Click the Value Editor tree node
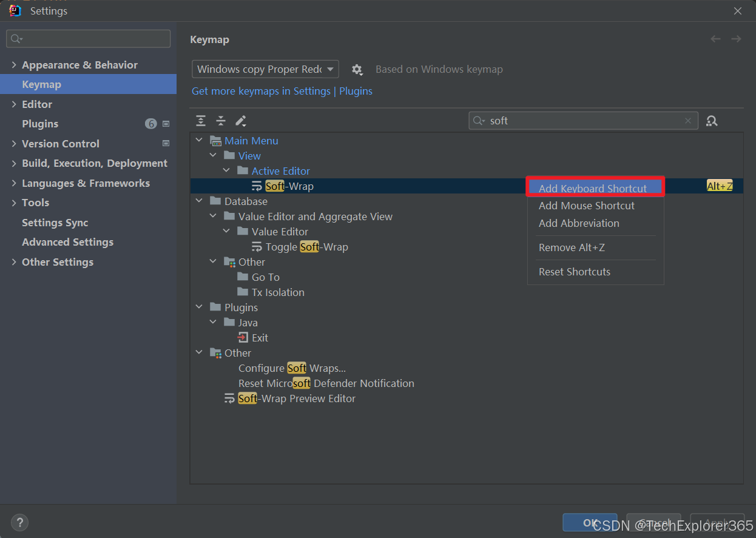 (280, 232)
